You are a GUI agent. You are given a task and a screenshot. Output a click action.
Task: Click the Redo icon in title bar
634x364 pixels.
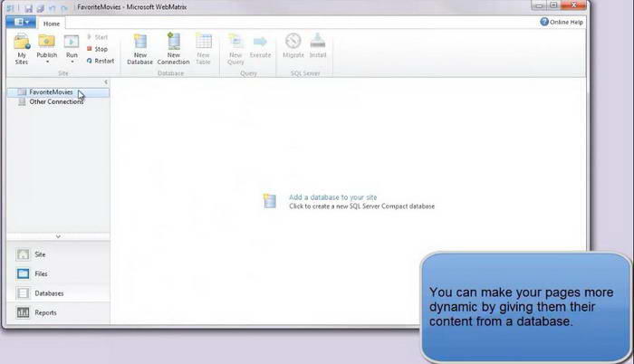click(64, 8)
